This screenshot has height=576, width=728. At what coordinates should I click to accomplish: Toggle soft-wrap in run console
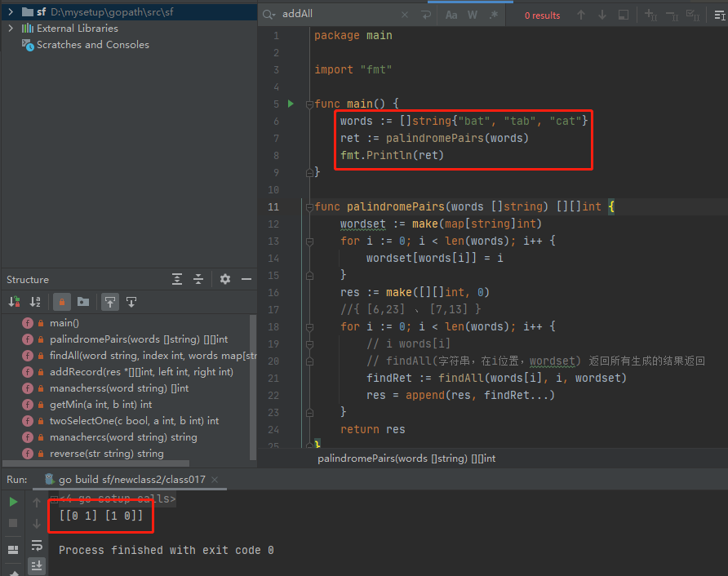tap(37, 545)
